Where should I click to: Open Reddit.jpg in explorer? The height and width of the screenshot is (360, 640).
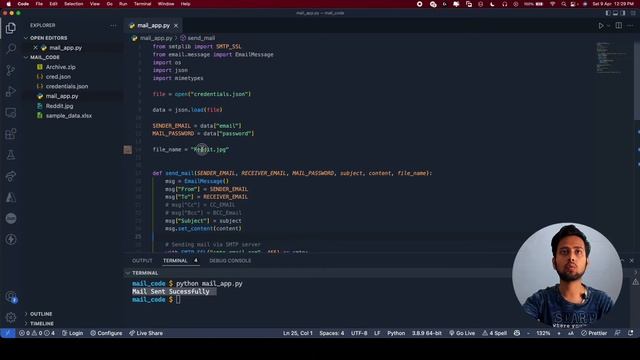59,106
